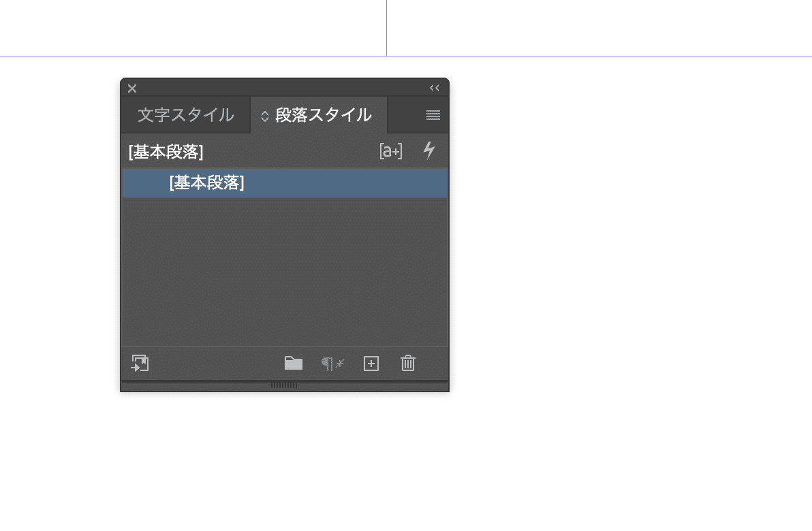Select the 段落スタイル tab

319,115
